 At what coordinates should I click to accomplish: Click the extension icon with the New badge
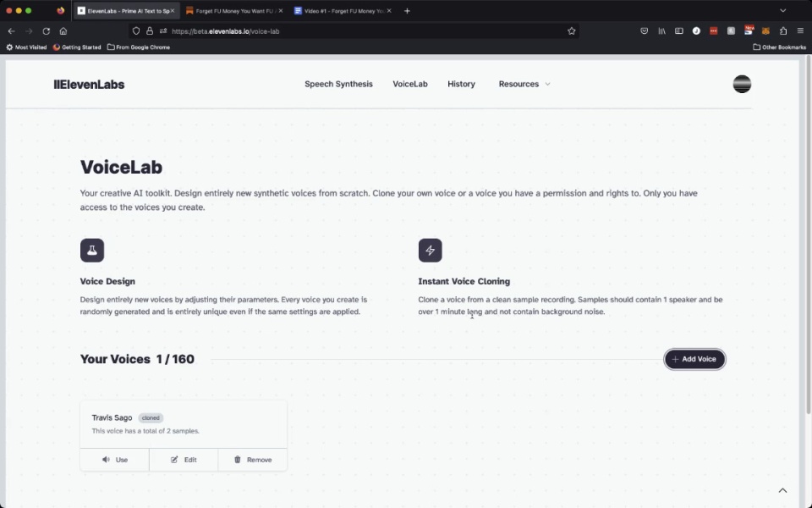[x=749, y=30]
